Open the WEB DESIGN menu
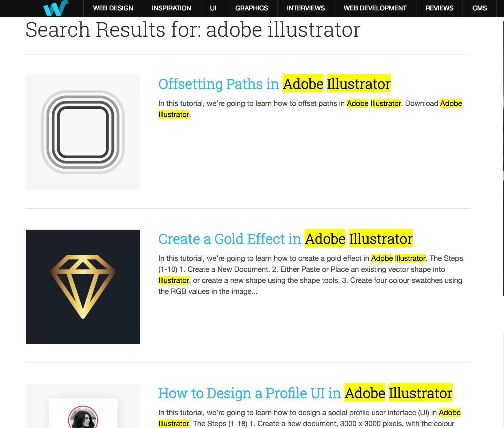Screen dimensions: 504x428 113,8
